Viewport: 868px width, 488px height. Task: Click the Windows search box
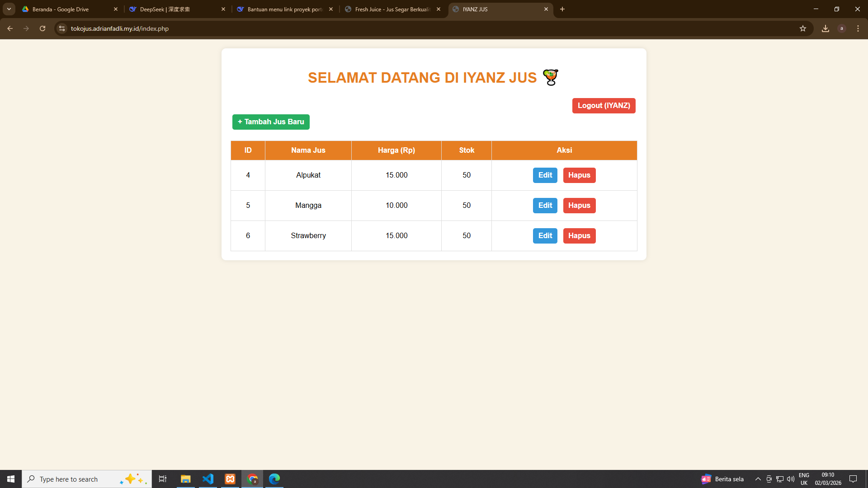click(77, 479)
